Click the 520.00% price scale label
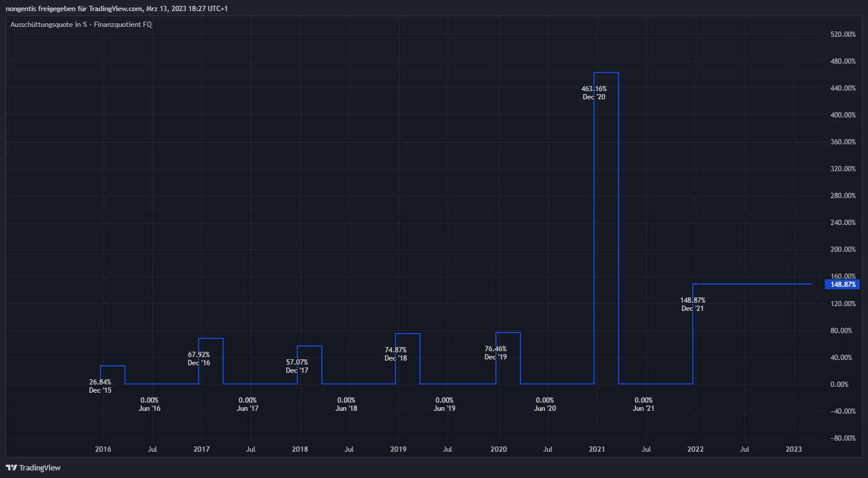Image resolution: width=868 pixels, height=478 pixels. [842, 34]
